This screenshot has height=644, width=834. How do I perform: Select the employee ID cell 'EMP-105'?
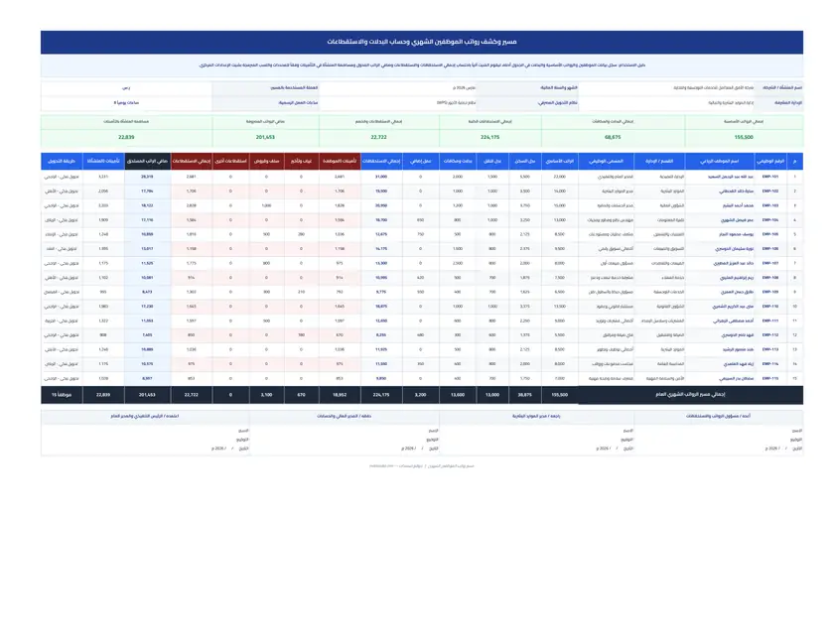click(770, 234)
